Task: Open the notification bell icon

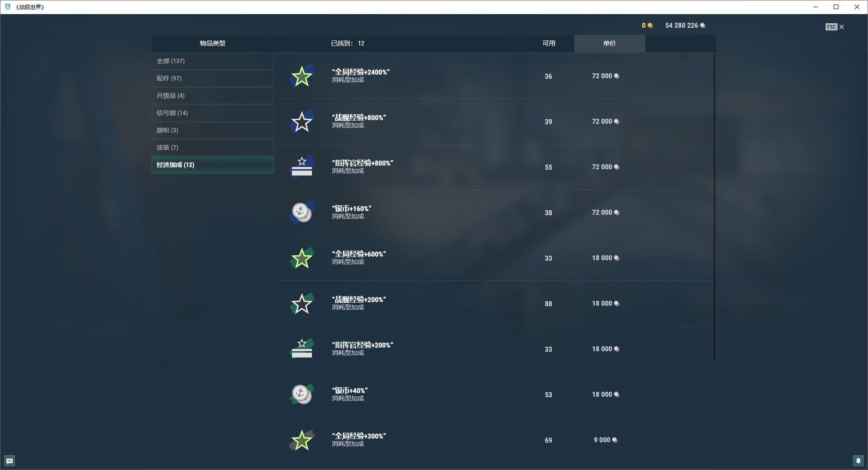Action: 858,461
